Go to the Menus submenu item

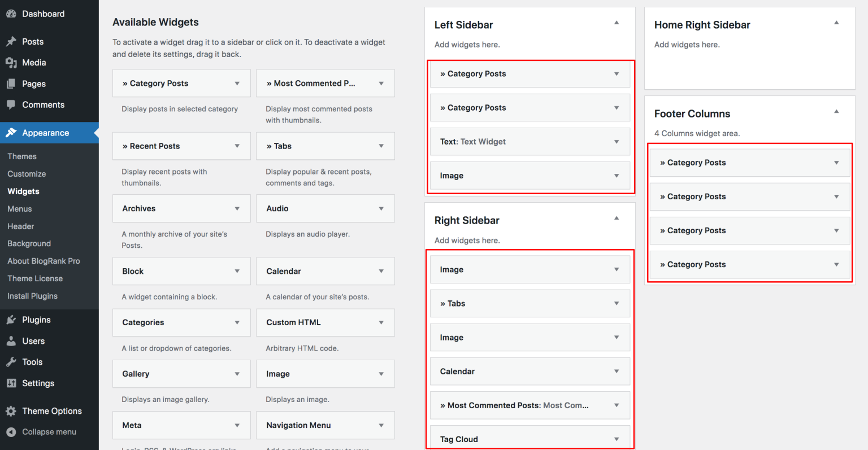point(20,209)
